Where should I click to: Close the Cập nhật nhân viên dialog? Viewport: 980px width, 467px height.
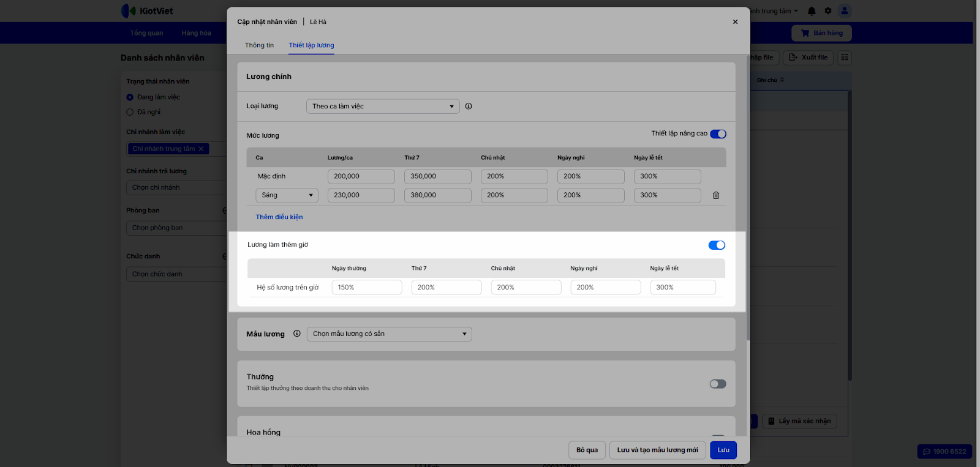pyautogui.click(x=735, y=22)
